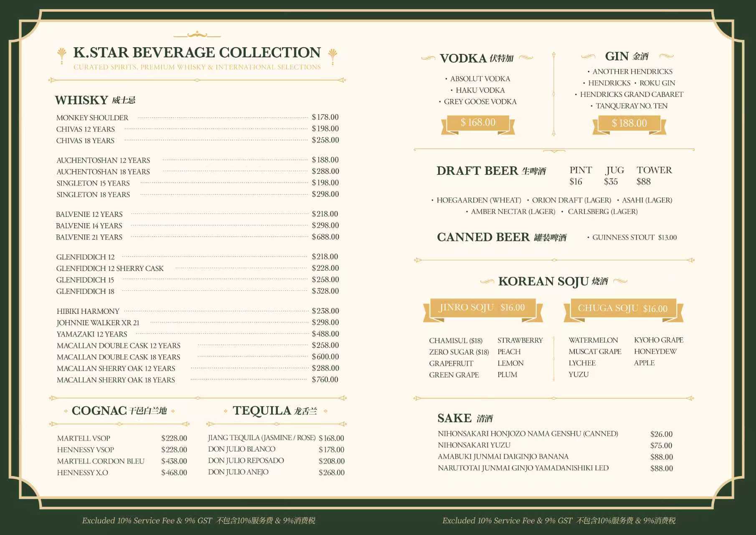The image size is (756, 535).
Task: Select Guinness Stout canned beer
Action: point(634,237)
